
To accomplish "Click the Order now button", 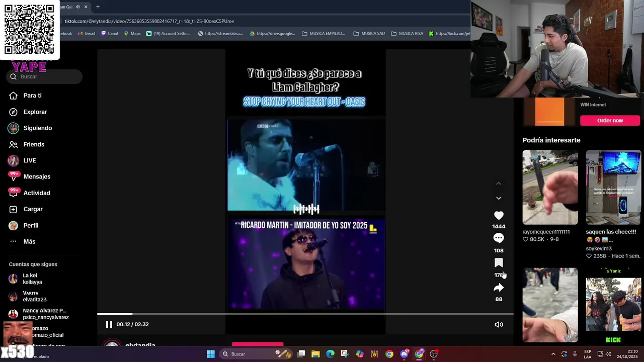I will [610, 120].
